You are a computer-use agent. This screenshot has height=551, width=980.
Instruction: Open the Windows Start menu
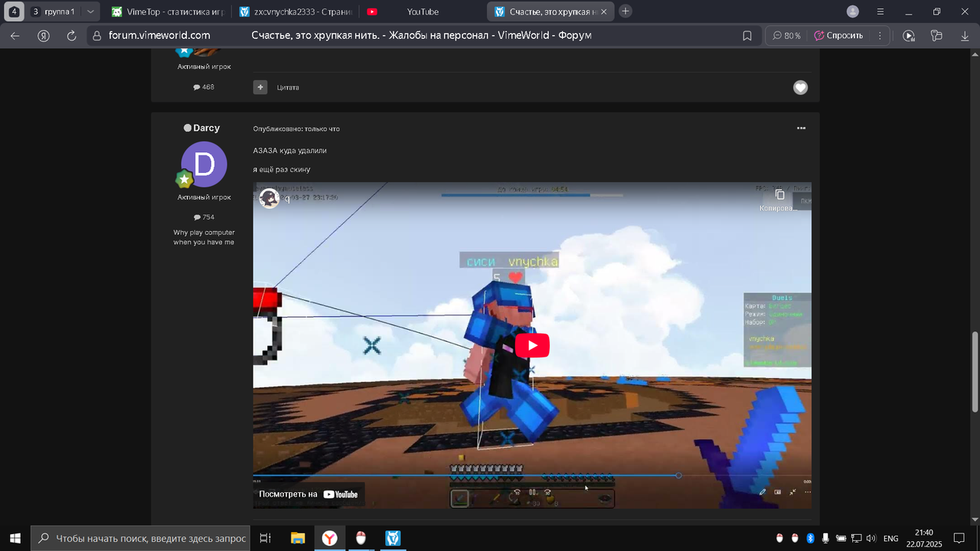[15, 538]
